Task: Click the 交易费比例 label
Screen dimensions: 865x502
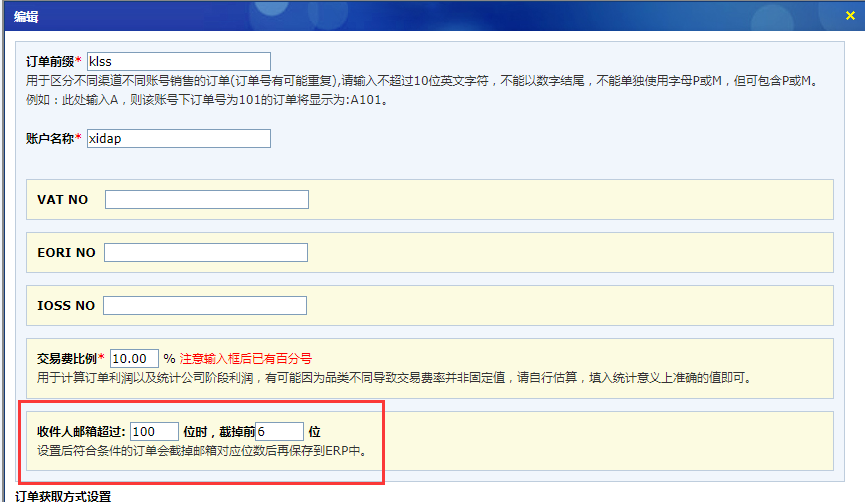Action: [x=67, y=359]
